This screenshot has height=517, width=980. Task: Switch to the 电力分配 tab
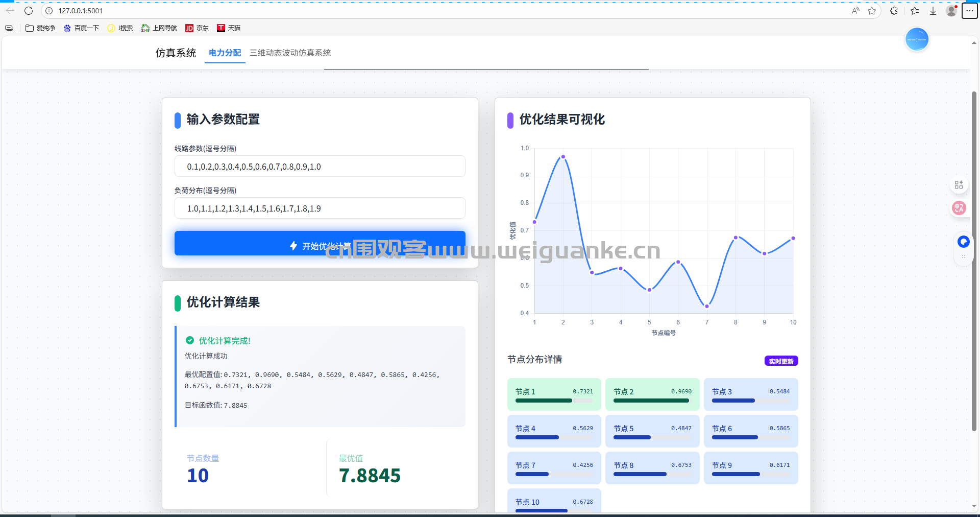(225, 53)
